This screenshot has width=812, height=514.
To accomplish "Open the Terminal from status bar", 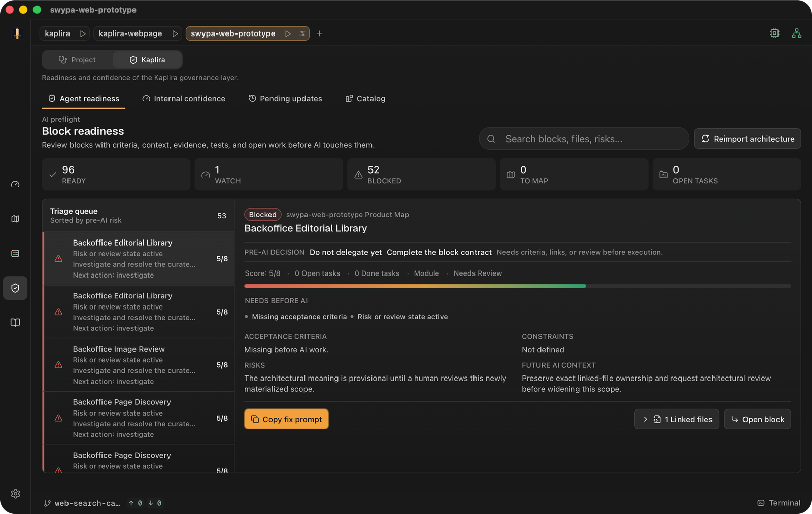I will pos(779,503).
